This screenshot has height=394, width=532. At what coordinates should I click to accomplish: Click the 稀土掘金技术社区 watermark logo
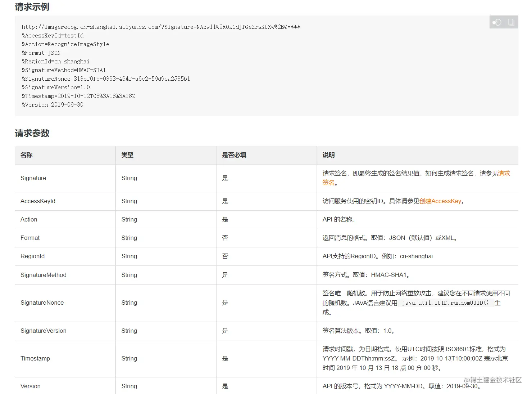point(492,380)
